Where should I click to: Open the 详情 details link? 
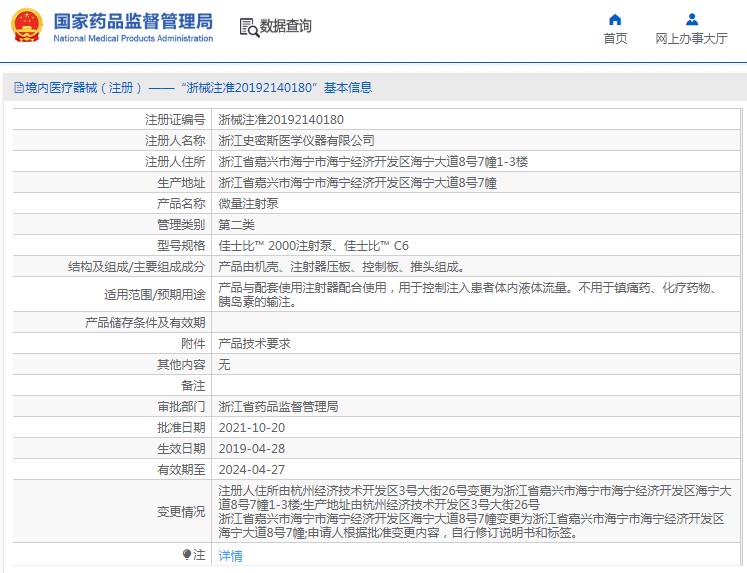(231, 555)
